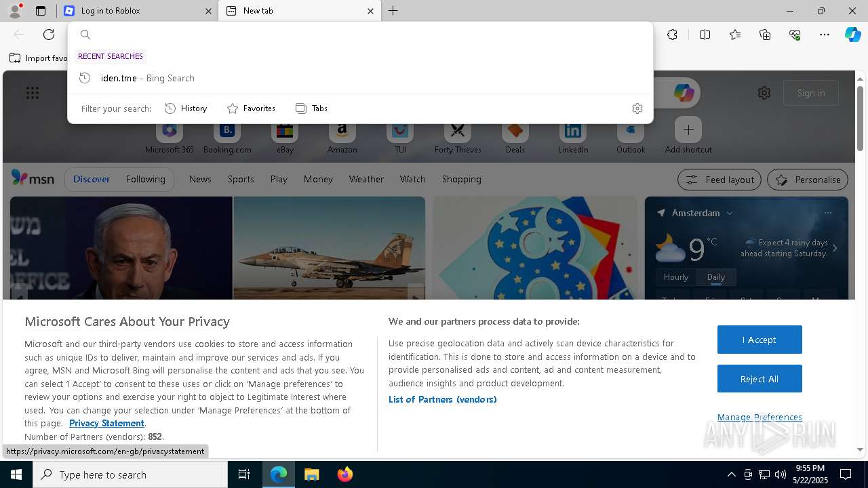Open the Split screen icon
The width and height of the screenshot is (868, 488).
pyautogui.click(x=705, y=35)
